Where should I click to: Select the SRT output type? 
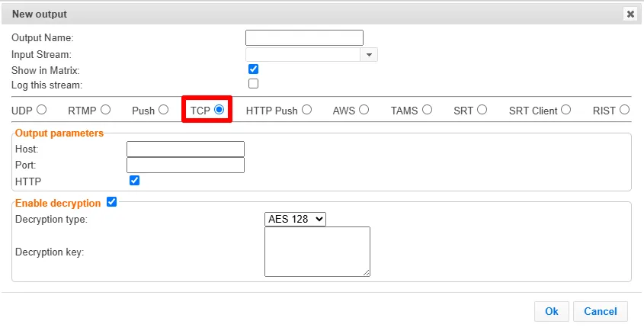pyautogui.click(x=482, y=110)
